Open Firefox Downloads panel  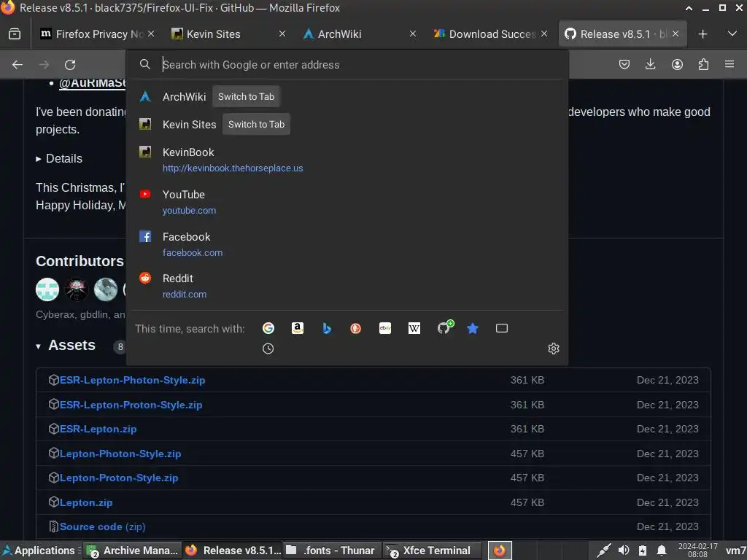click(650, 64)
